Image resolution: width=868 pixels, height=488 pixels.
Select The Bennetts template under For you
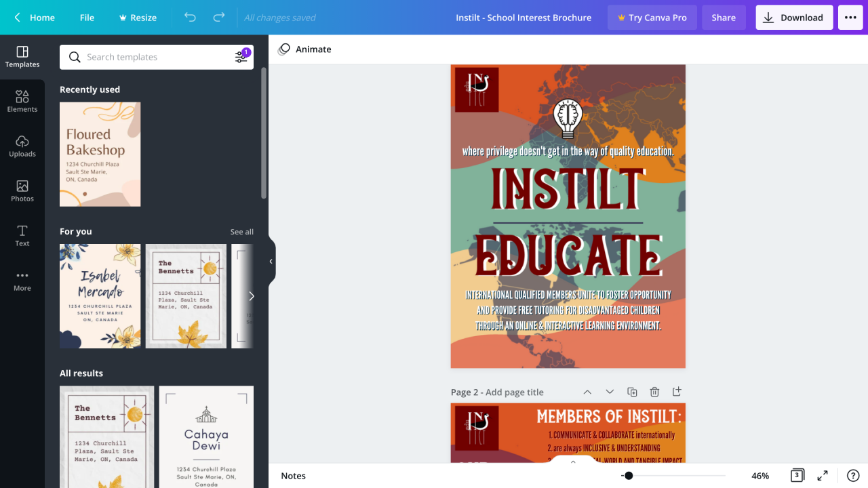click(x=186, y=296)
